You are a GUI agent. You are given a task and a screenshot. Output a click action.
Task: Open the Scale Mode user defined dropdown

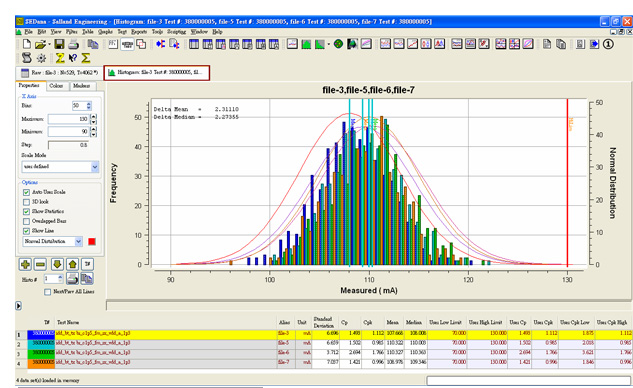(60, 166)
